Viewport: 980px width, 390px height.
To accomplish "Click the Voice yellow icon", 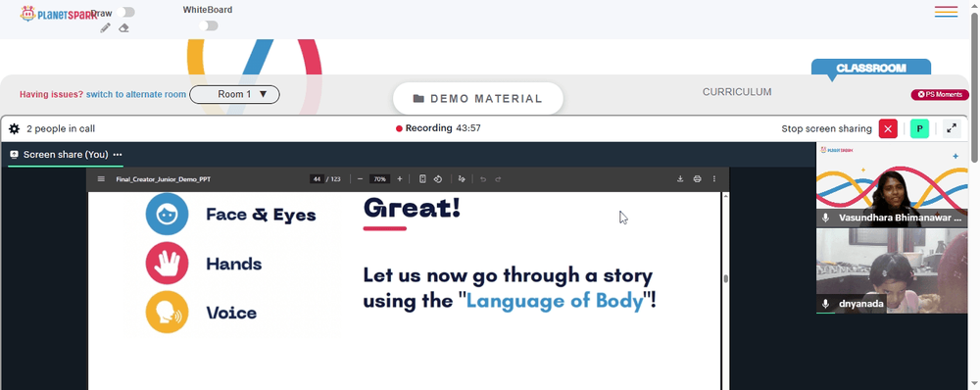I will tap(167, 312).
